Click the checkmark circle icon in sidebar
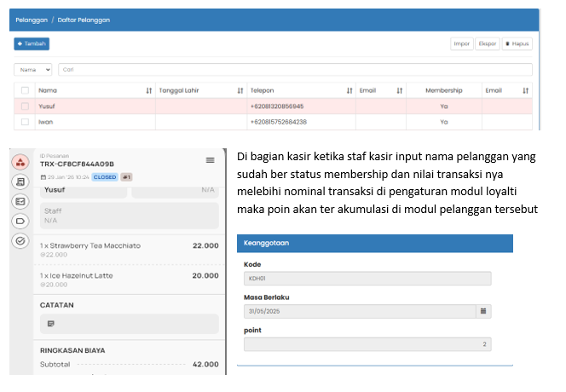Image resolution: width=566 pixels, height=392 pixels. point(20,240)
